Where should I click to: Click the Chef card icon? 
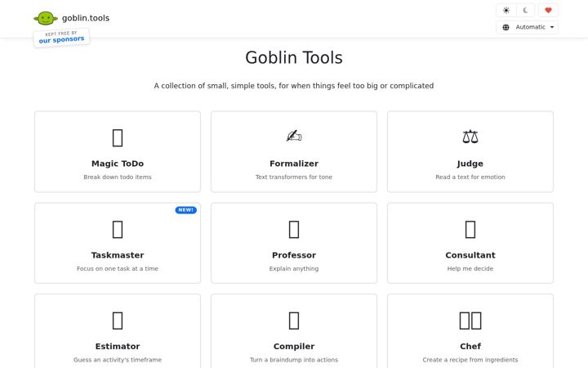(470, 321)
